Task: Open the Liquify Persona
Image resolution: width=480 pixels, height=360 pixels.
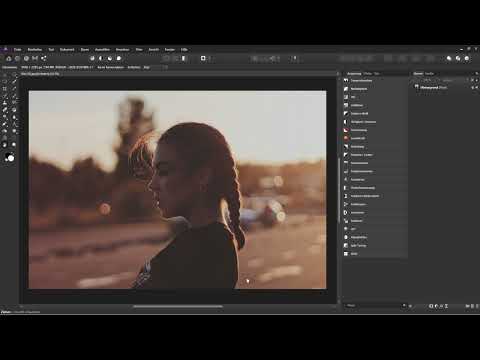Action: tap(17, 58)
